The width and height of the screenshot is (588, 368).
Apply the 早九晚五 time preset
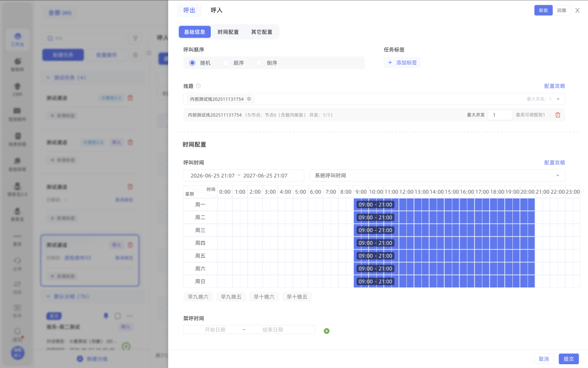click(x=231, y=297)
